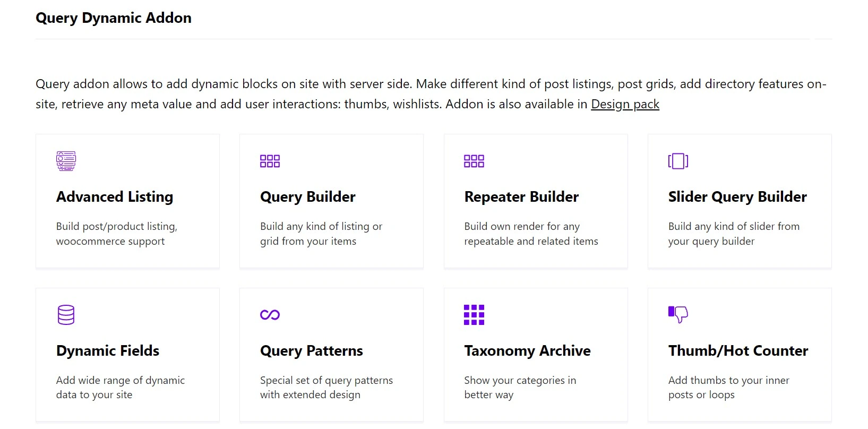Click the Advanced Listing card icon
Viewport: 868px width, 429px height.
[x=66, y=161]
